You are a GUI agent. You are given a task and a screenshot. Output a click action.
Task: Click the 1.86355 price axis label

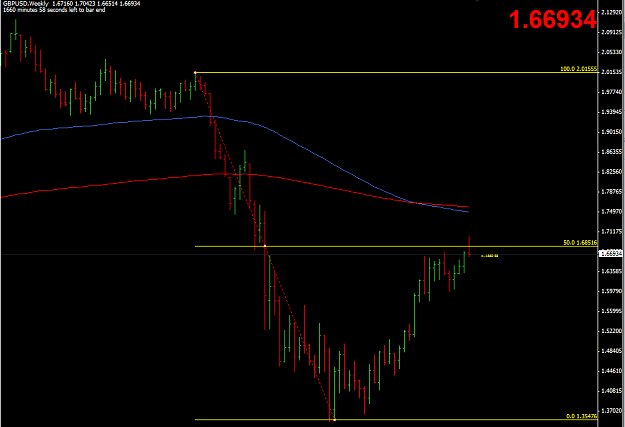(x=611, y=152)
